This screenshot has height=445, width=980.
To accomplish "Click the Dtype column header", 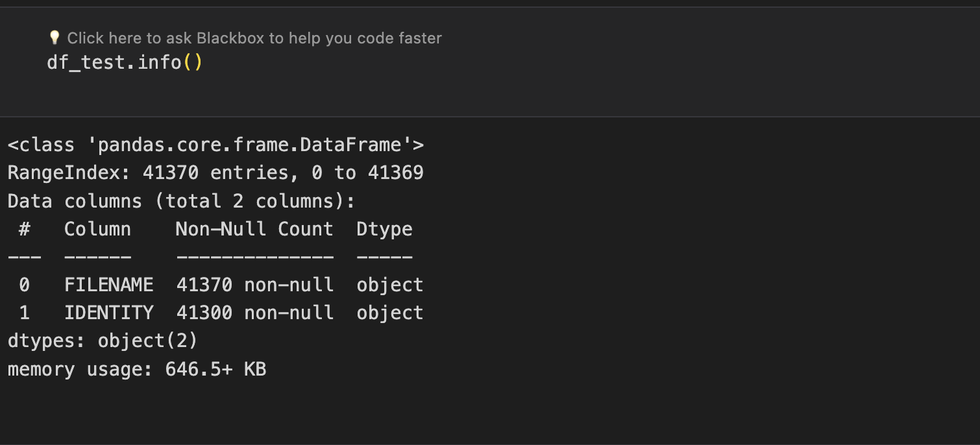I will click(x=384, y=229).
